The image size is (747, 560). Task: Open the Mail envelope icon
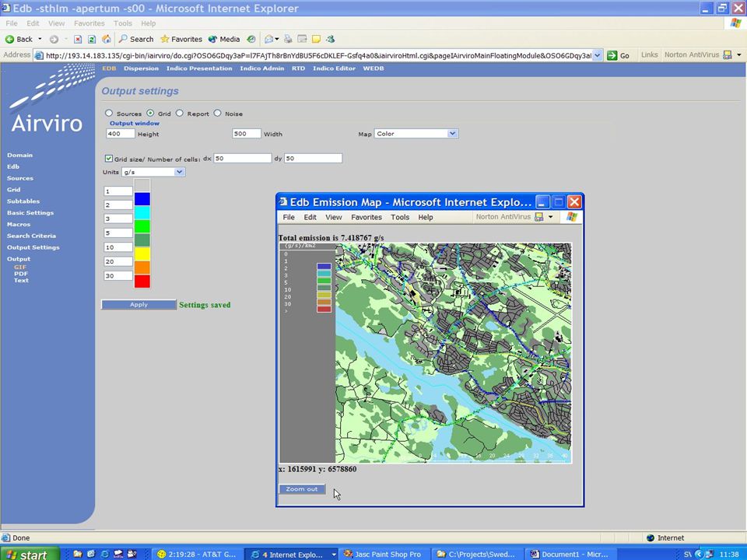click(269, 39)
